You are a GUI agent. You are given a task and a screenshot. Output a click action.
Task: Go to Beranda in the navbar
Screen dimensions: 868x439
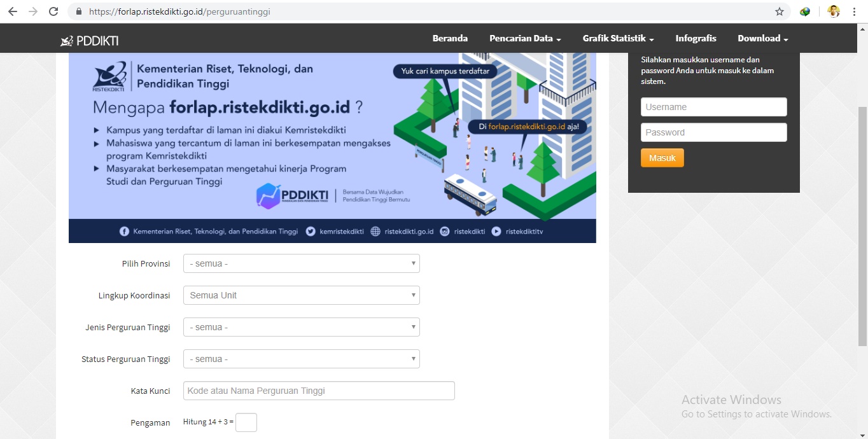(x=450, y=38)
